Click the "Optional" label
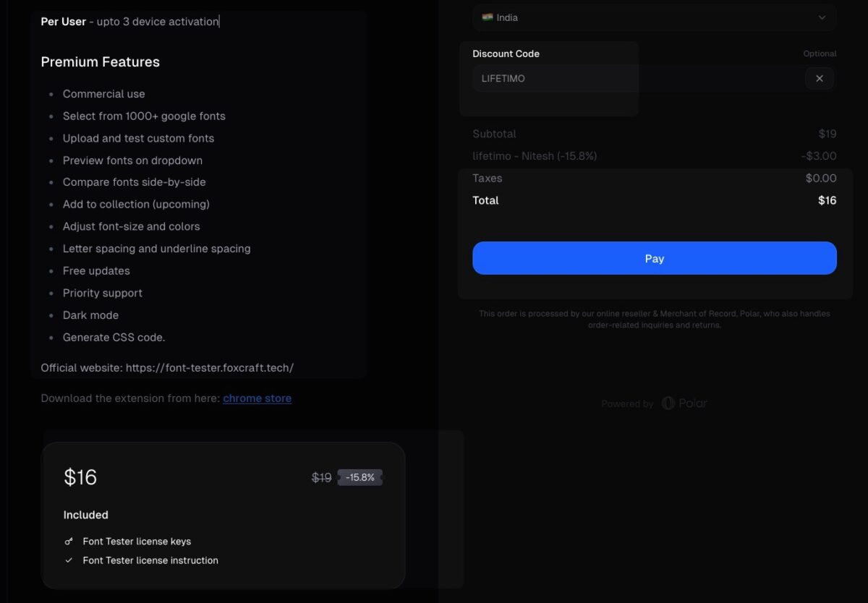The image size is (868, 603). coord(820,54)
